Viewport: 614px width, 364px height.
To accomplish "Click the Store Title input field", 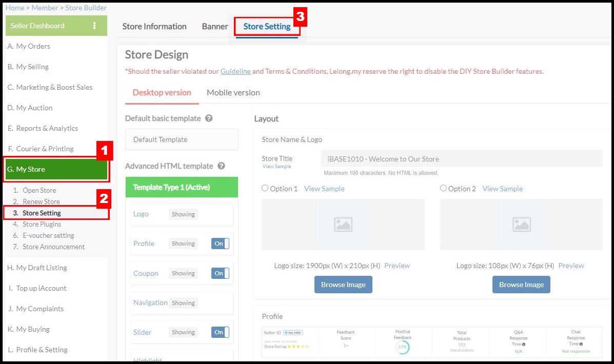I will tap(462, 159).
